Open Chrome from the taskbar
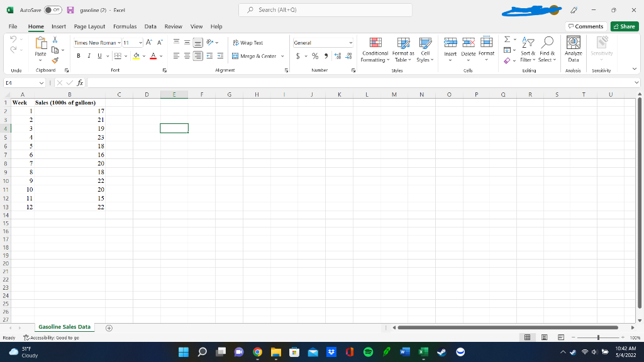Image resolution: width=644 pixels, height=362 pixels. pyautogui.click(x=257, y=352)
